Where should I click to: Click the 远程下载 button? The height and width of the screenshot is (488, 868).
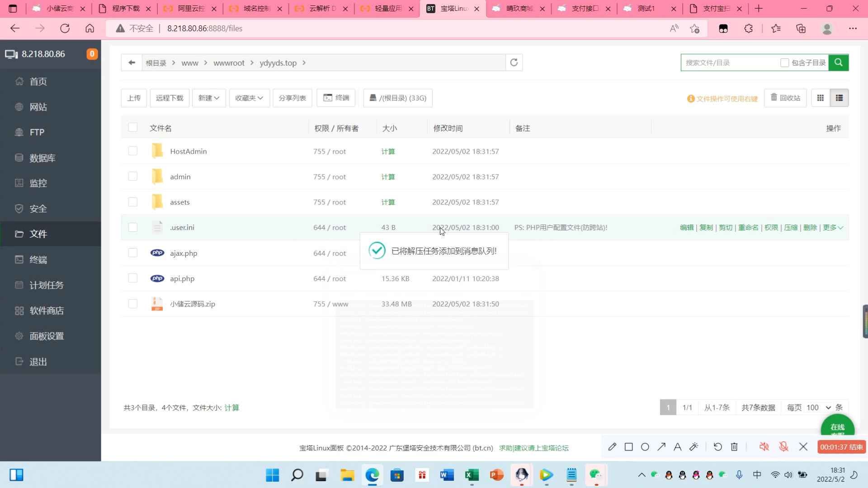pyautogui.click(x=170, y=98)
